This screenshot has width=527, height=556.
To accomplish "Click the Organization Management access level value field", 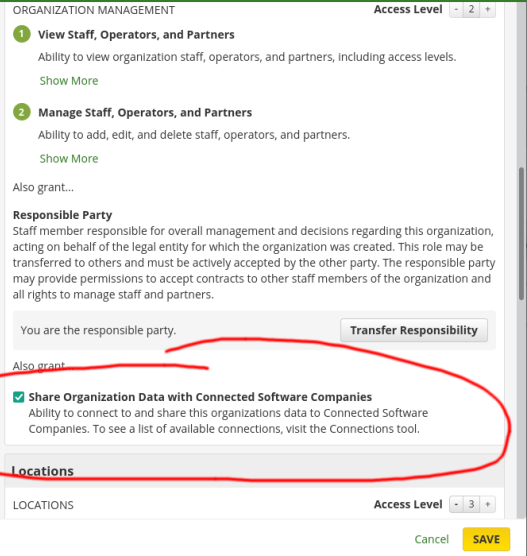I will click(471, 10).
